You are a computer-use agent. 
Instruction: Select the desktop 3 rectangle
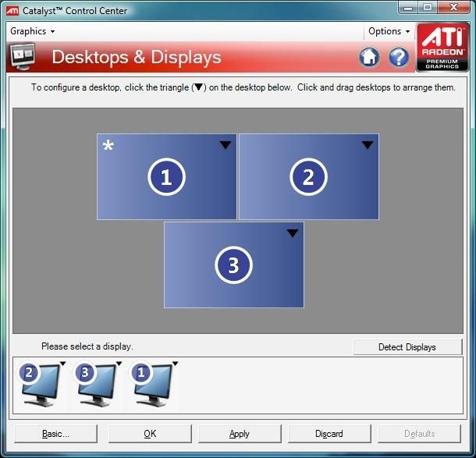click(234, 265)
